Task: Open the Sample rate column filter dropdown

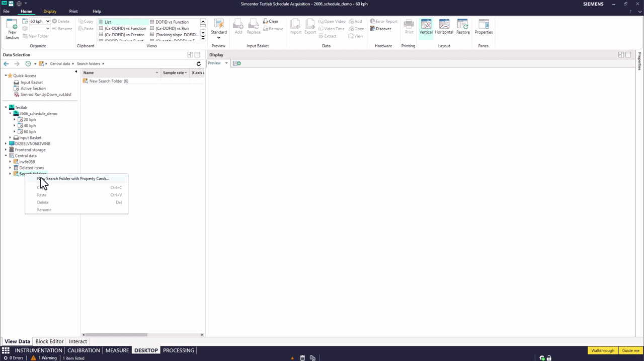Action: point(186,73)
